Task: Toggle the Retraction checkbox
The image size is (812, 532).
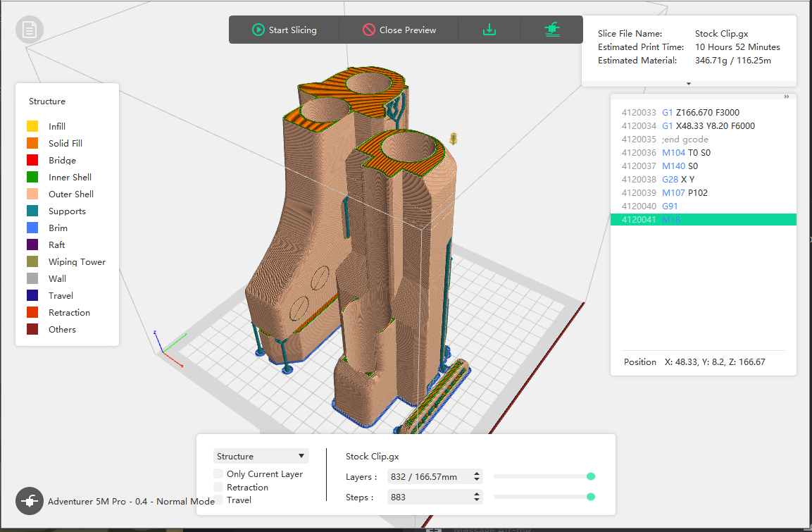Action: [x=219, y=488]
